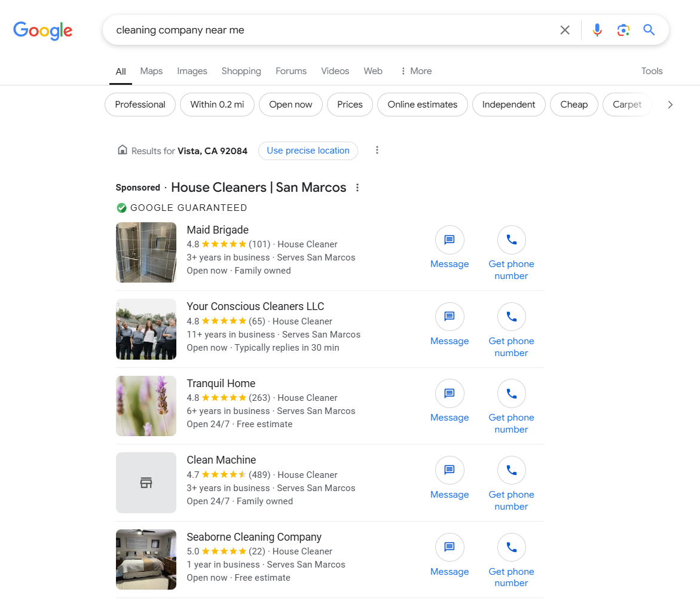Expand the More search categories menu
Screen dimensions: 700x604
[416, 71]
